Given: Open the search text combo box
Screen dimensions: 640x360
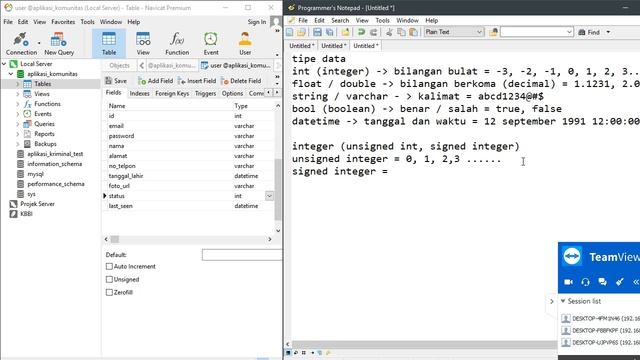Looking at the screenshot, I should pyautogui.click(x=536, y=32).
